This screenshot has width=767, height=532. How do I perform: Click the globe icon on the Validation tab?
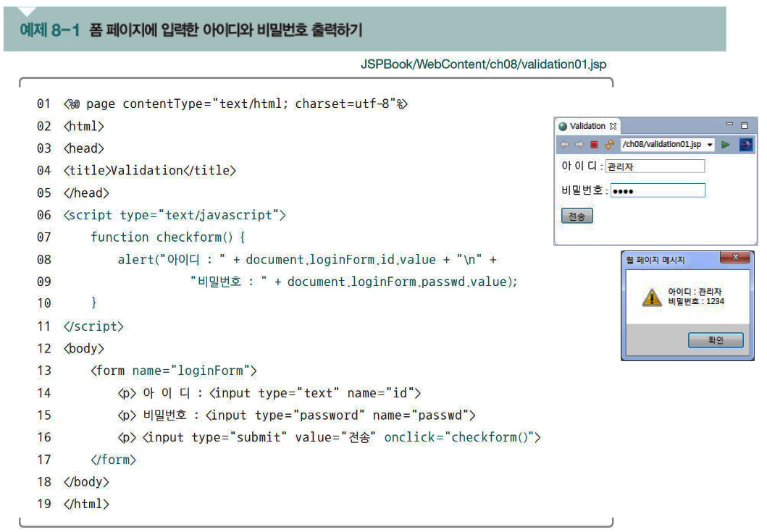coord(563,126)
